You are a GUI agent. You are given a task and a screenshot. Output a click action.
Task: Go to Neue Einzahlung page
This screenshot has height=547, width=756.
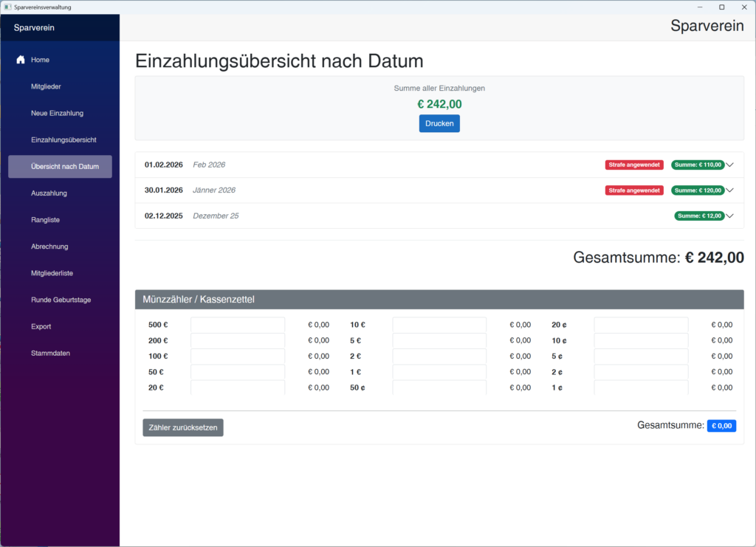click(57, 113)
